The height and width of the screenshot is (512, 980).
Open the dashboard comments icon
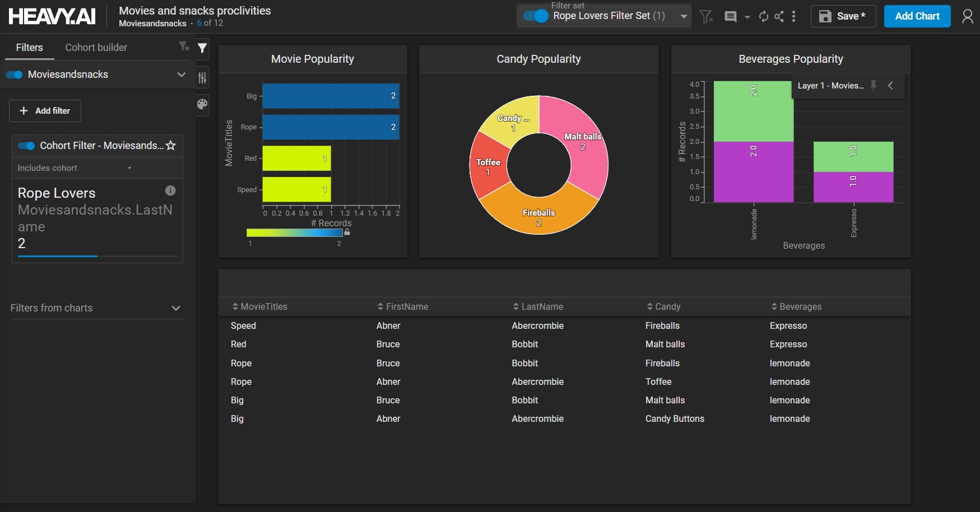731,17
